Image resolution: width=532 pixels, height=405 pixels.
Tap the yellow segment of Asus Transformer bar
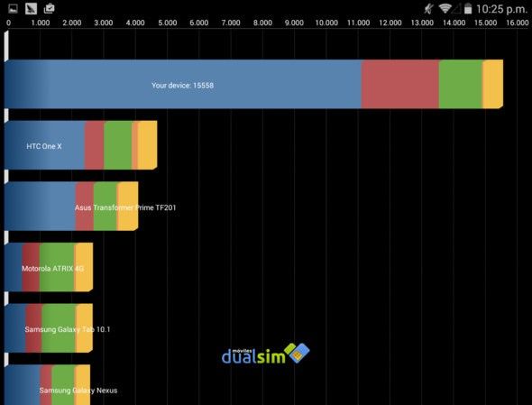(x=127, y=206)
